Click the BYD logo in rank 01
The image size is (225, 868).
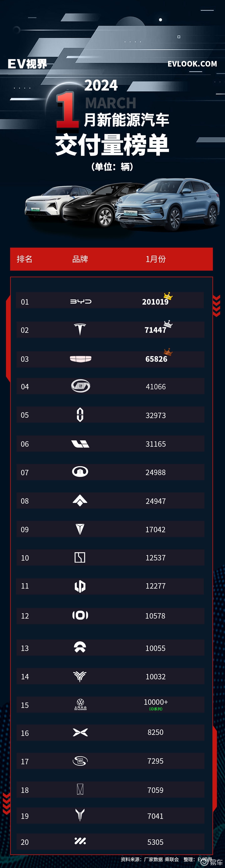click(x=80, y=301)
